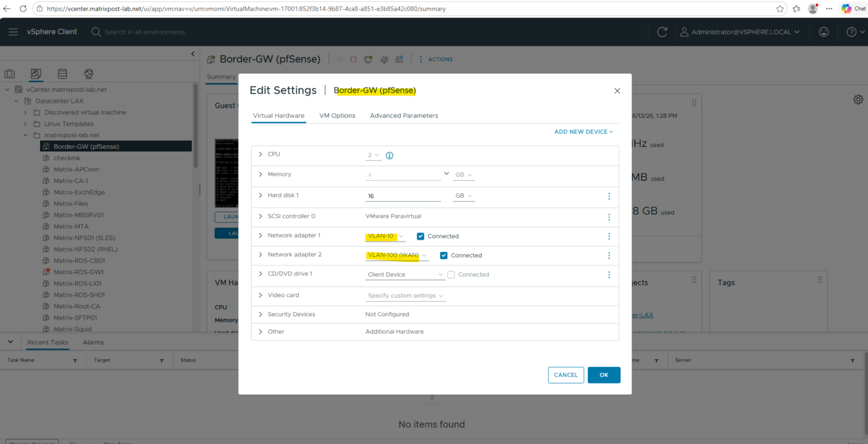The image size is (868, 444).
Task: Open the feedback smiley icon
Action: click(824, 32)
